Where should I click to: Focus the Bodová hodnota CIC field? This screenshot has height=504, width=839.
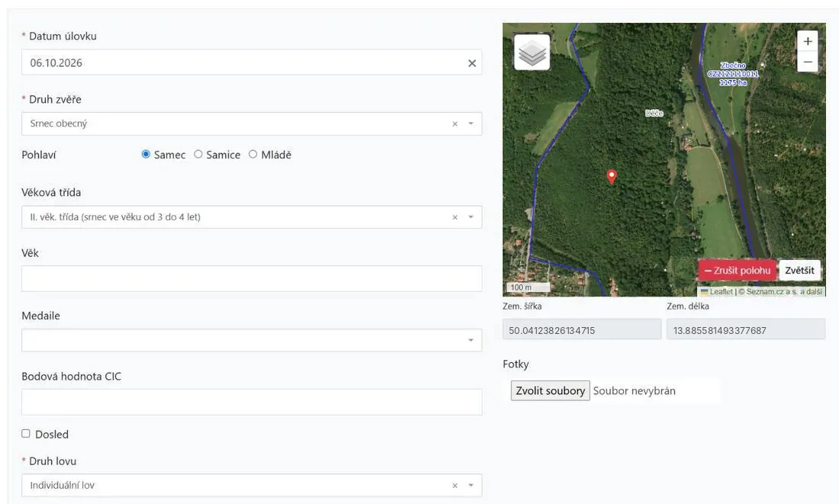[252, 402]
